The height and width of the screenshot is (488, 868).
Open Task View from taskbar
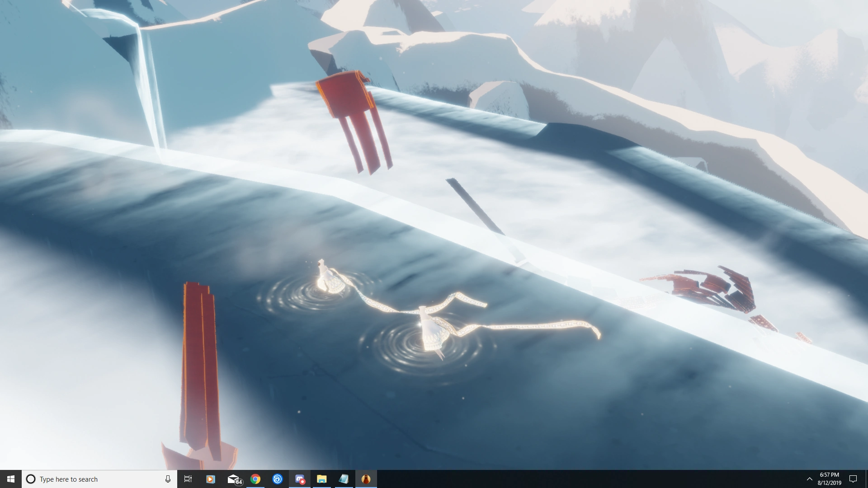(x=188, y=479)
